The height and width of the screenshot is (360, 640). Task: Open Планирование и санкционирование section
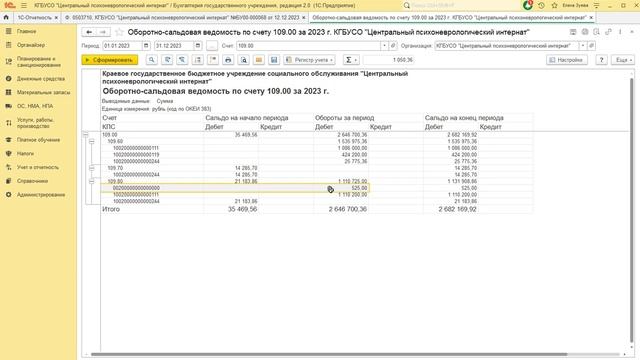39,62
